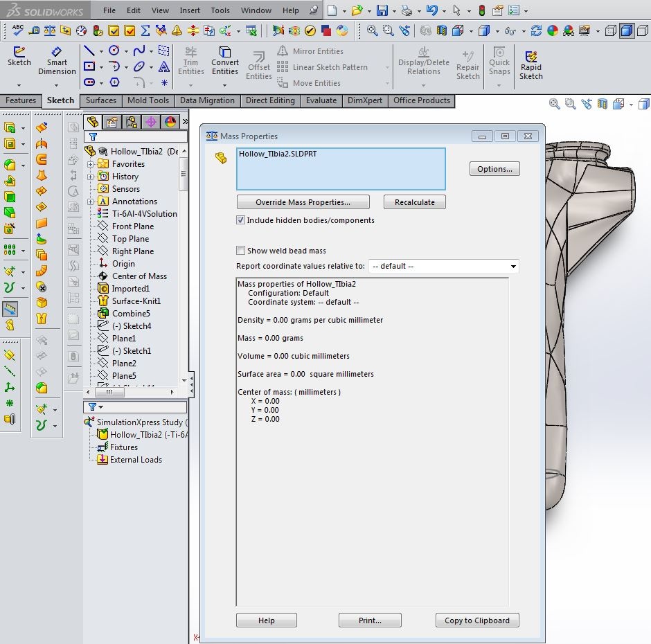The width and height of the screenshot is (651, 644).
Task: Open the PropertyManager tab icon
Action: (112, 122)
